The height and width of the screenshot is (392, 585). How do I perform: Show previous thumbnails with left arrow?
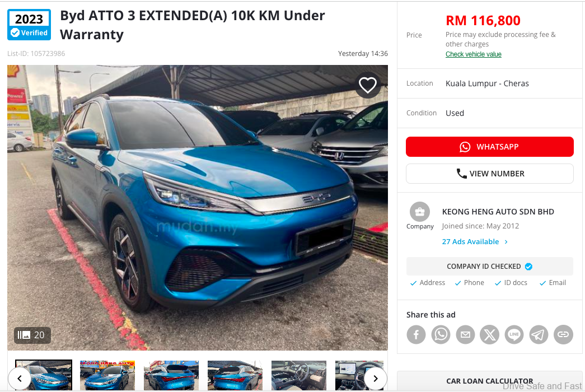[20, 379]
